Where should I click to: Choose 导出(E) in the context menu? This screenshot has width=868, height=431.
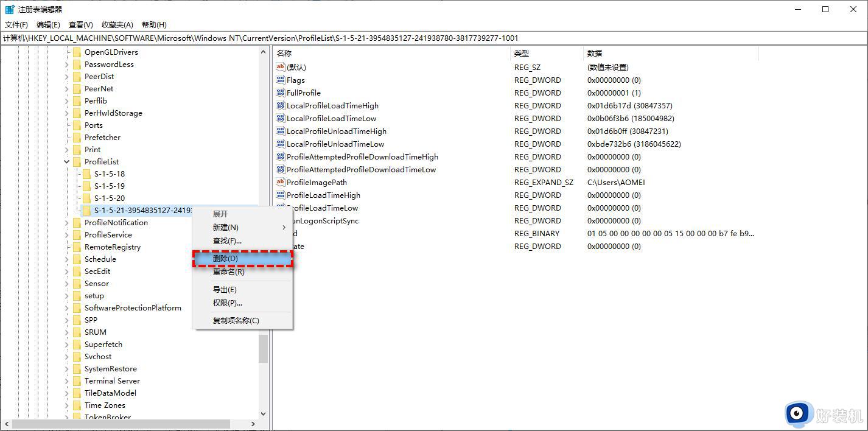click(x=243, y=290)
